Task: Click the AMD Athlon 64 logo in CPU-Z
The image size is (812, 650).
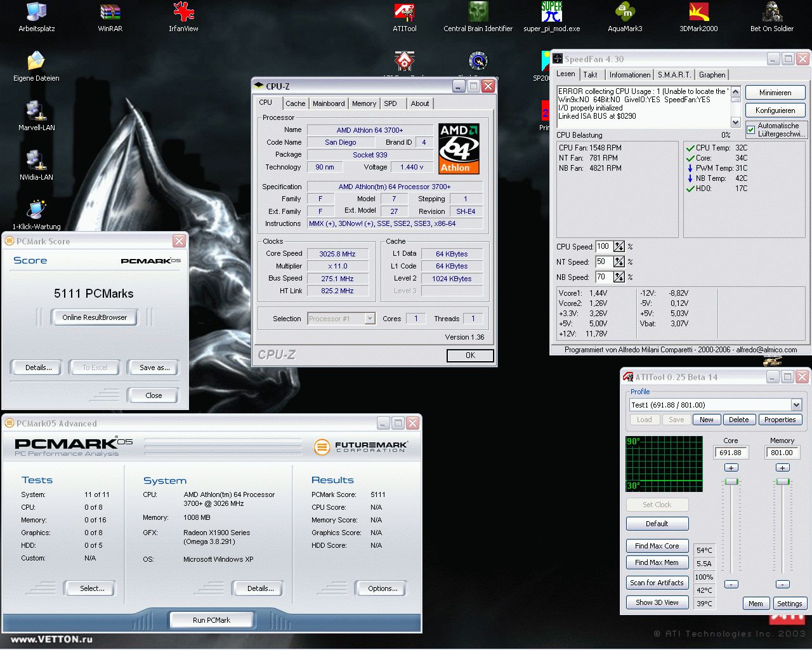Action: pyautogui.click(x=459, y=149)
